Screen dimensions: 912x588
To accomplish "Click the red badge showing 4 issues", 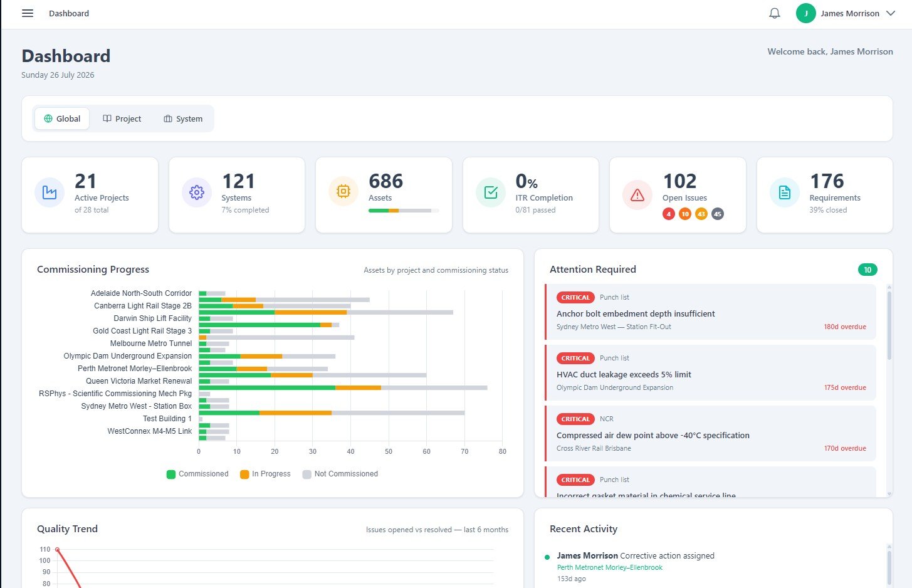I will (669, 214).
